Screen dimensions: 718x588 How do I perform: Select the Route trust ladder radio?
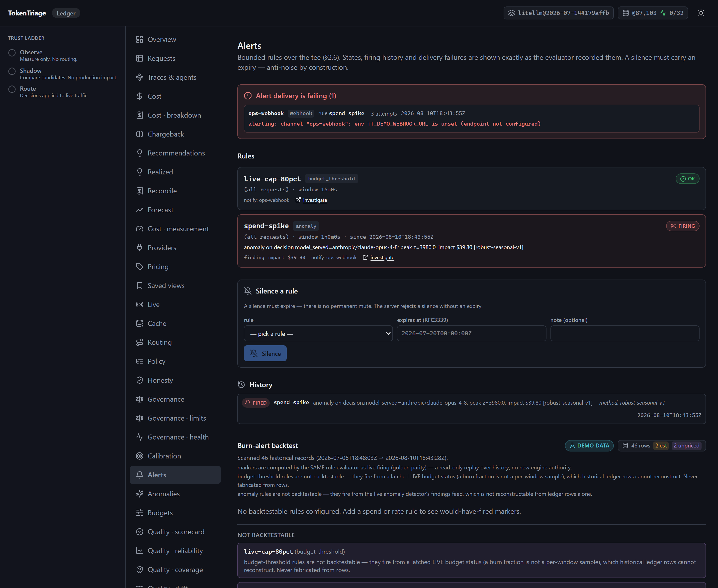pos(12,89)
